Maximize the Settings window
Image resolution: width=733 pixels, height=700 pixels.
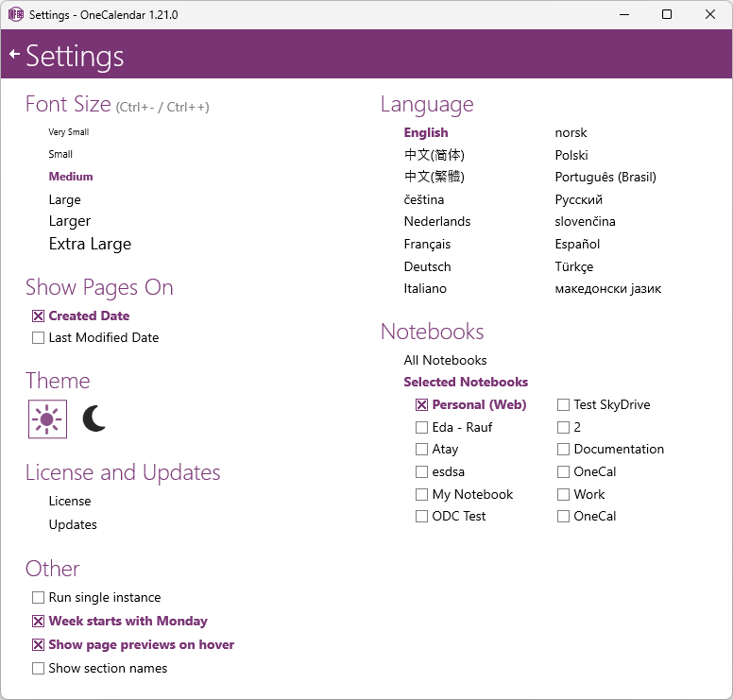click(667, 14)
